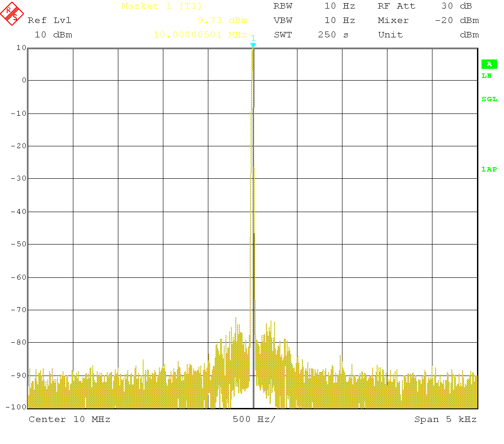Click the Center 10 MHz label
Viewport: 504px width, 444px height.
click(69, 419)
